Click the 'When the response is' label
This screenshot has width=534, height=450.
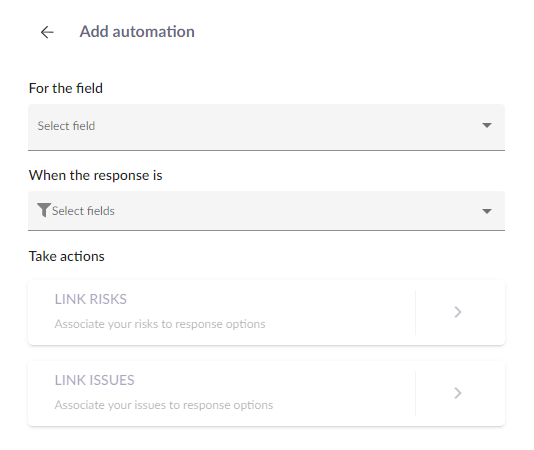click(96, 175)
